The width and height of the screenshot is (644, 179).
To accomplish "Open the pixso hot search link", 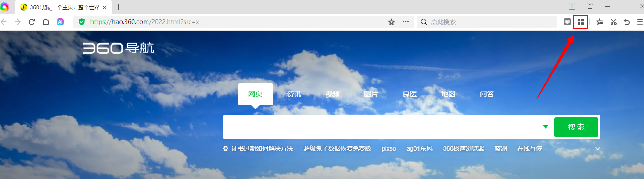I will (x=389, y=149).
